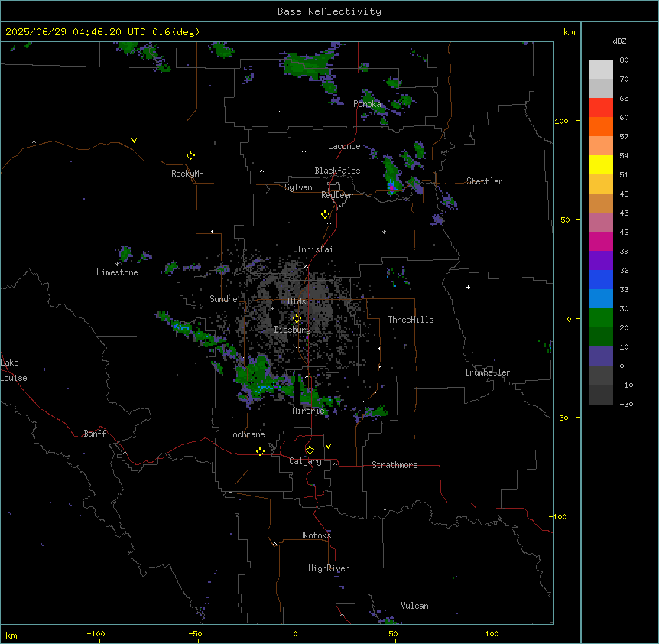The image size is (659, 644).
Task: Click the intense magenta storm cell east of Blackfalds
Action: (392, 187)
